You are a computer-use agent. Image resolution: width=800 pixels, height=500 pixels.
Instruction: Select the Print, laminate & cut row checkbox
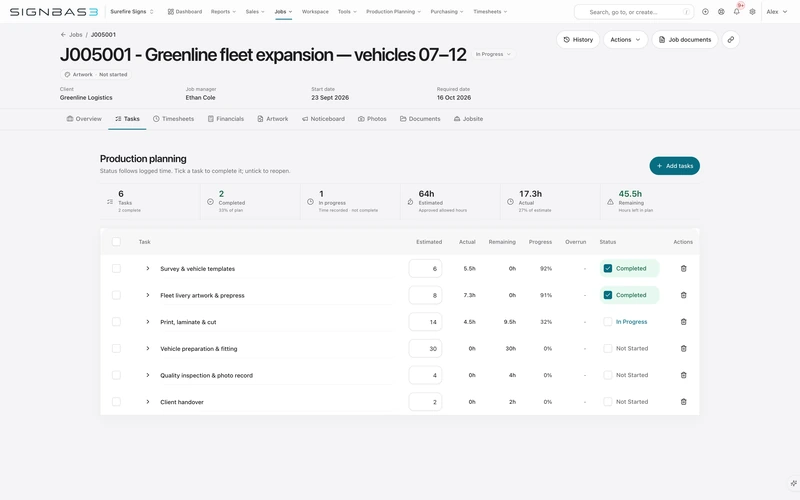(116, 321)
